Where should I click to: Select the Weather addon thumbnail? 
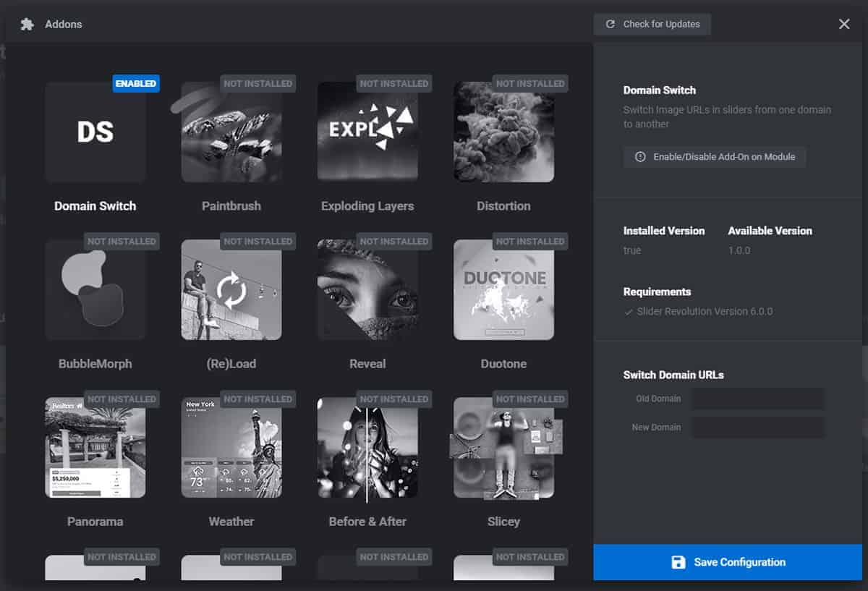click(x=231, y=447)
